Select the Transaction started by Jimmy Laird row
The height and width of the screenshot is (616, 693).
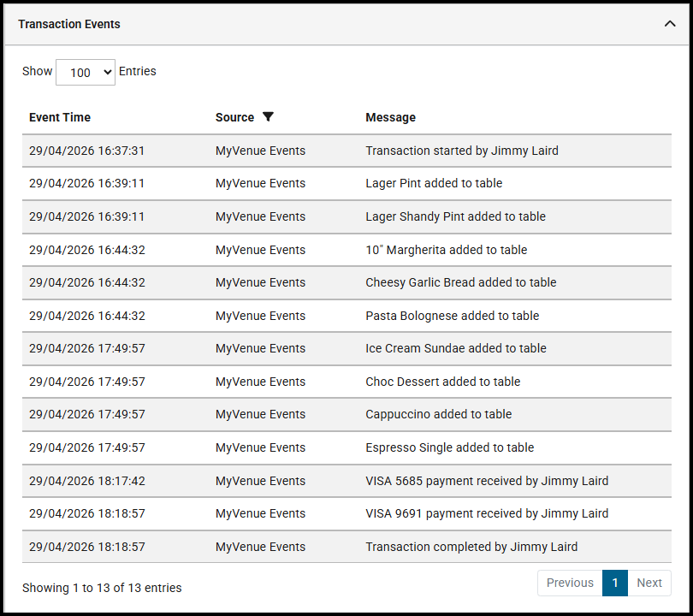(461, 151)
